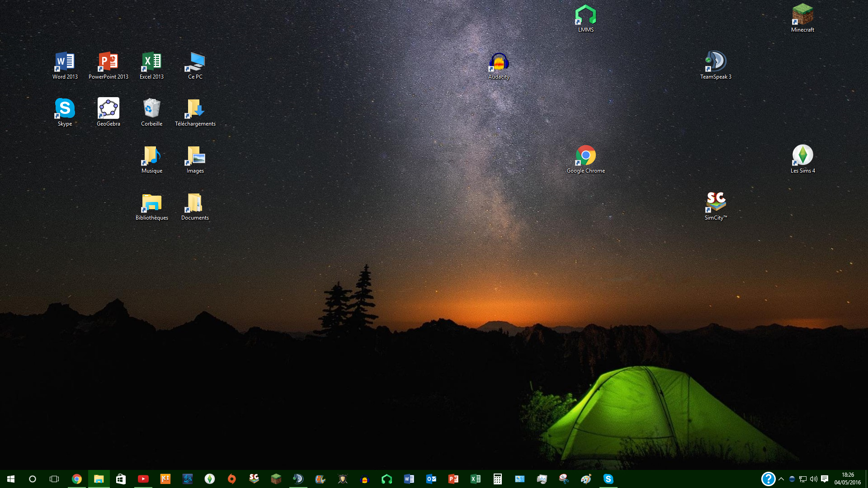Screen dimensions: 868x488
Task: Select the Téléchargements folder on desktop
Action: click(x=195, y=110)
